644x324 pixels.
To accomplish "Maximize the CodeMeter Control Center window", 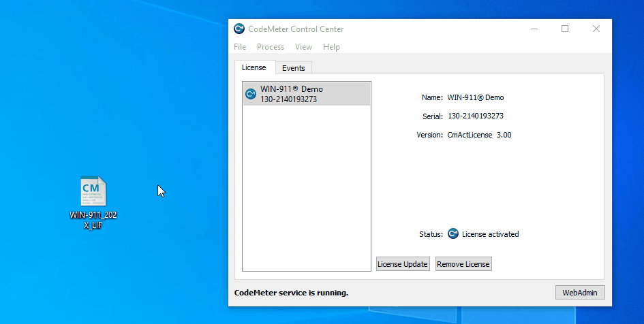I will click(565, 29).
